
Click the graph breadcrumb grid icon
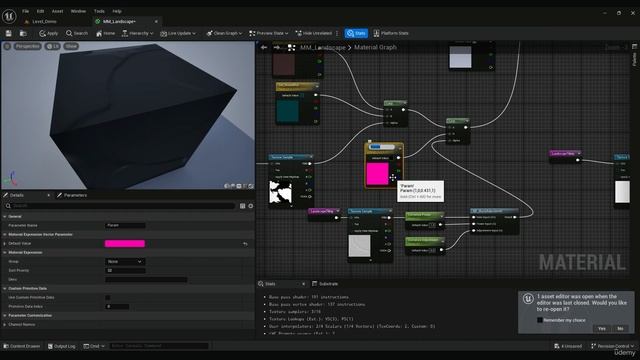pos(291,48)
